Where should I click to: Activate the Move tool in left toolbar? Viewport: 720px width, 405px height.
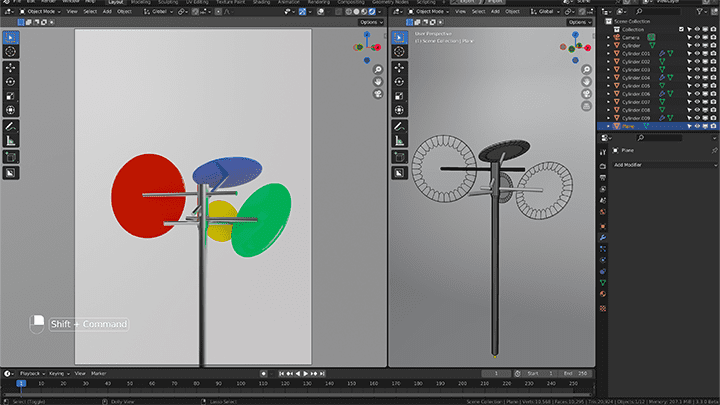11,68
